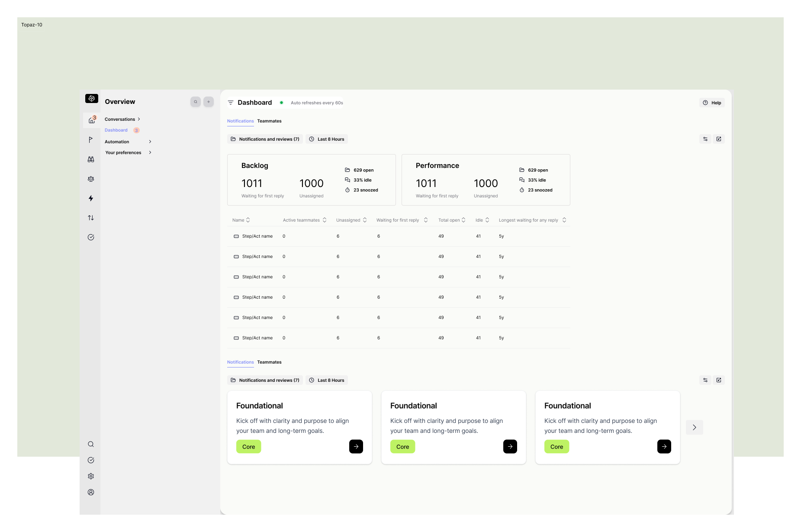Click the Core tag on first card

click(248, 447)
